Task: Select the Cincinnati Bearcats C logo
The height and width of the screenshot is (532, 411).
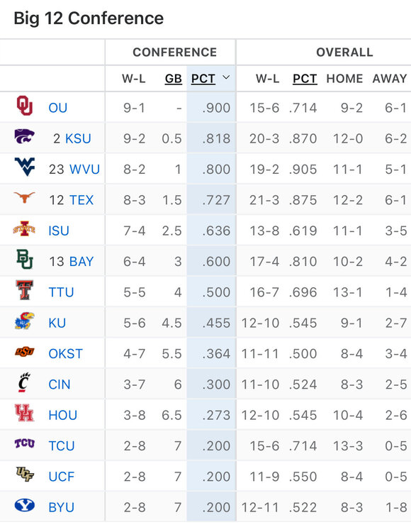Action: click(x=24, y=382)
